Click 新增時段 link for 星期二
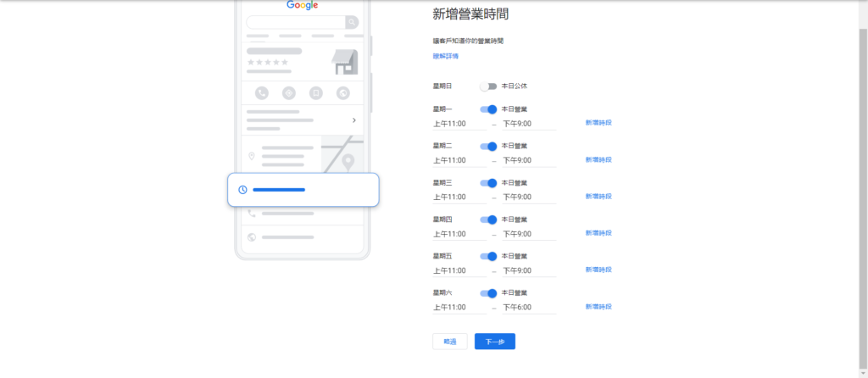Viewport: 868px width, 378px height. click(x=598, y=160)
